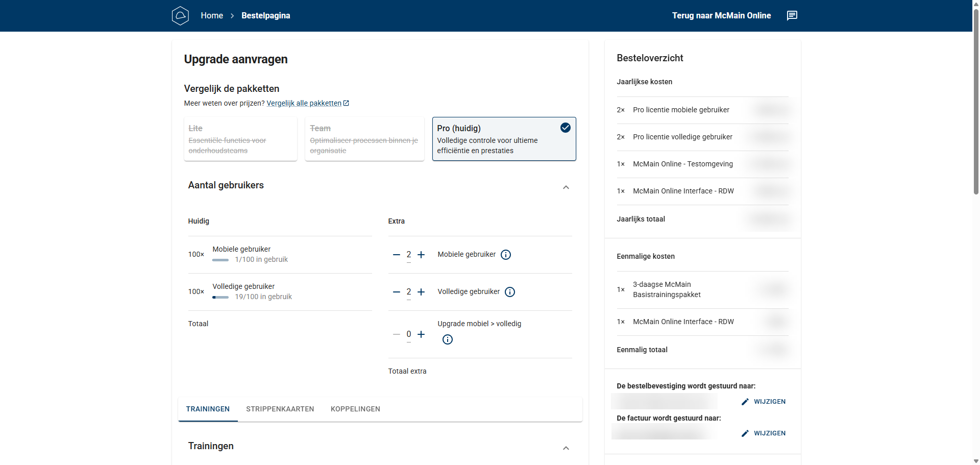
Task: Switch to the Koppelingen tab
Action: point(355,409)
